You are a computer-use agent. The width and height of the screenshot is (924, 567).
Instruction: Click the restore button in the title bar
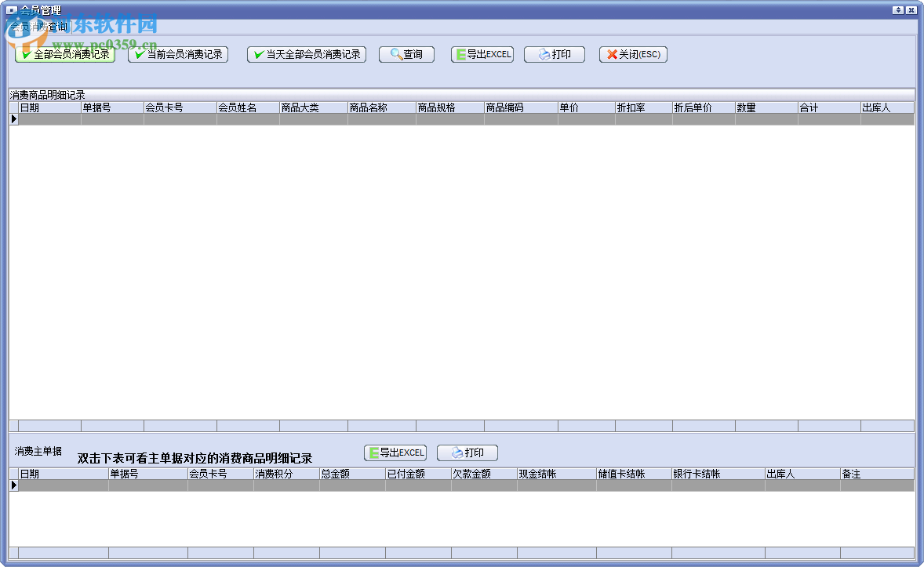pyautogui.click(x=898, y=10)
